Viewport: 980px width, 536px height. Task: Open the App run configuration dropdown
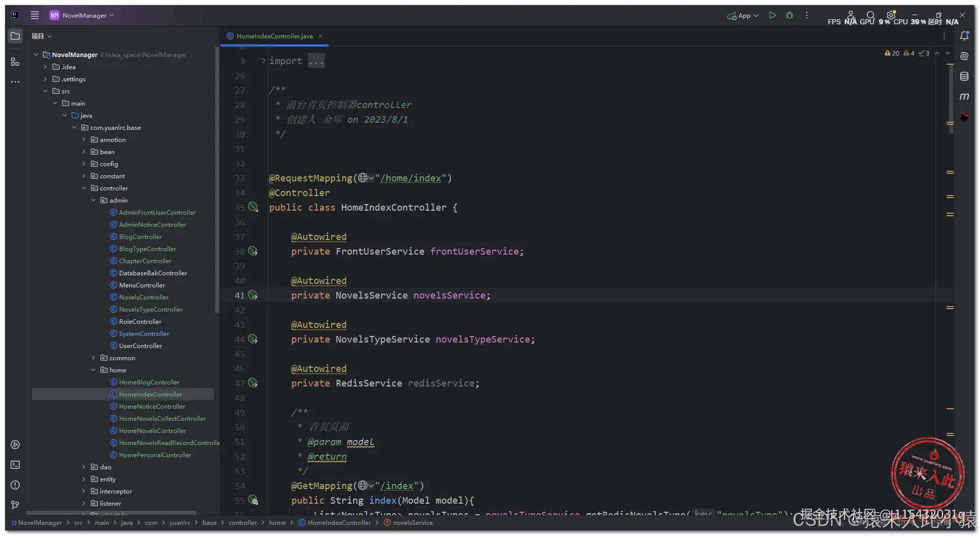coord(743,16)
